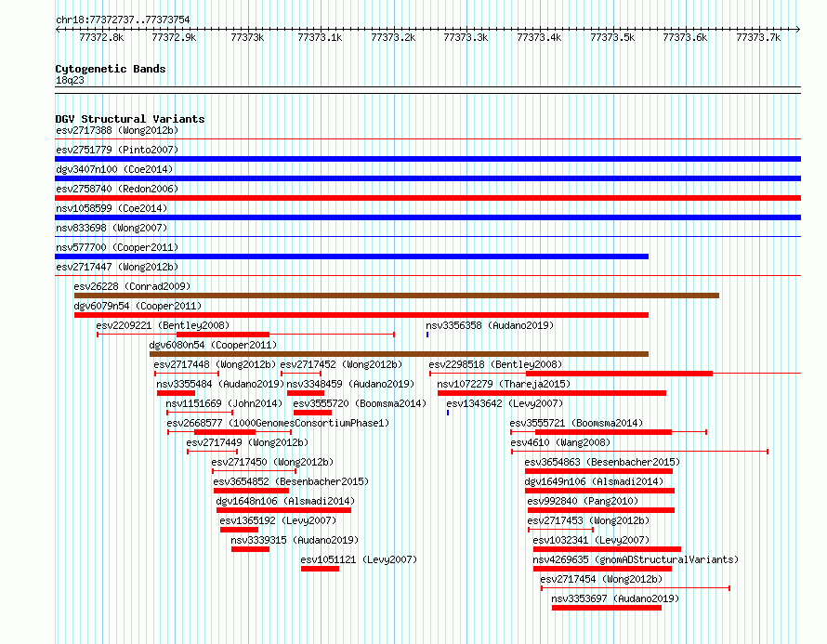Viewport: 827px width, 644px height.
Task: Open dgv1649n106 (Alsmadi2014) variant label
Action: click(x=594, y=481)
